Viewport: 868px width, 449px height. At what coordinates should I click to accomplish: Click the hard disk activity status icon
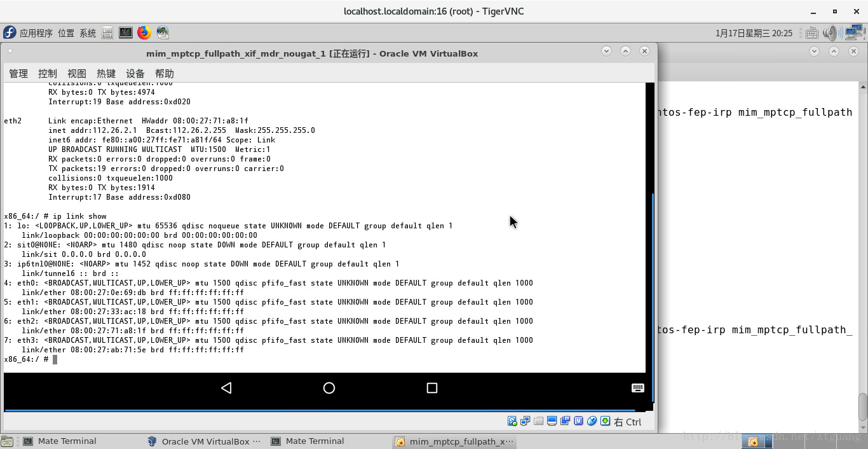(512, 421)
